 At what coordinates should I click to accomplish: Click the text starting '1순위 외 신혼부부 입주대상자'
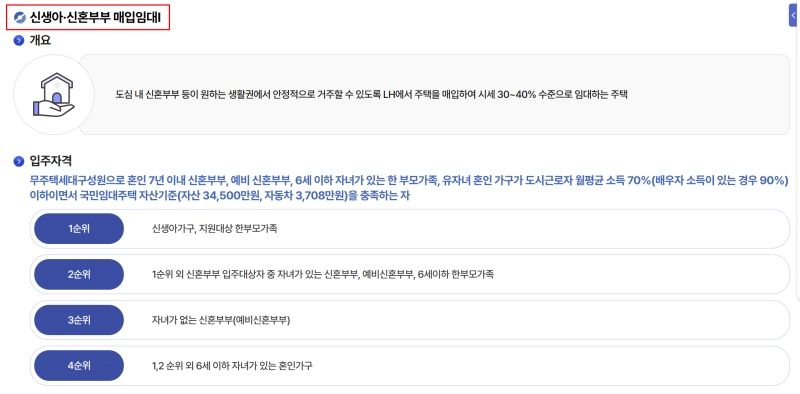click(323, 275)
